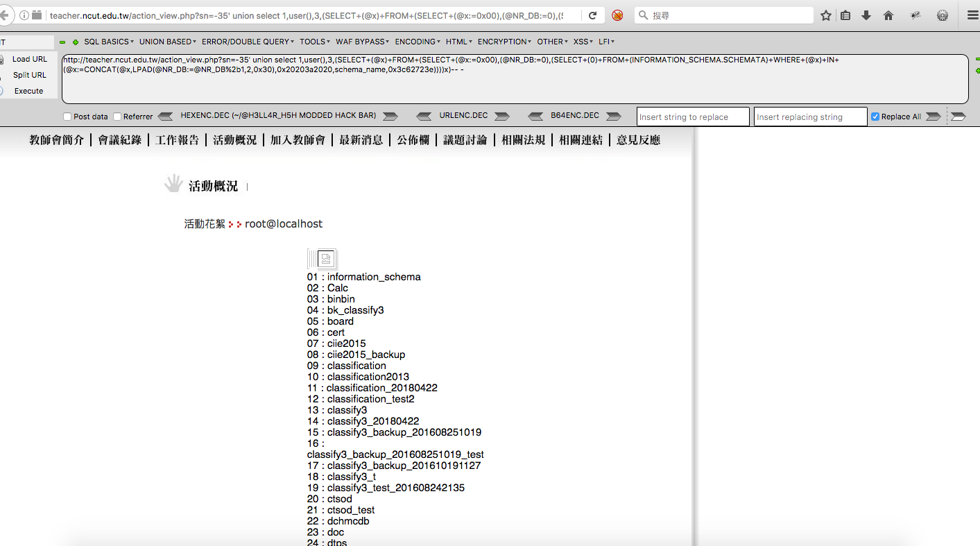This screenshot has height=546, width=980.
Task: Click the blocked-content icon beside reload
Action: tap(617, 15)
